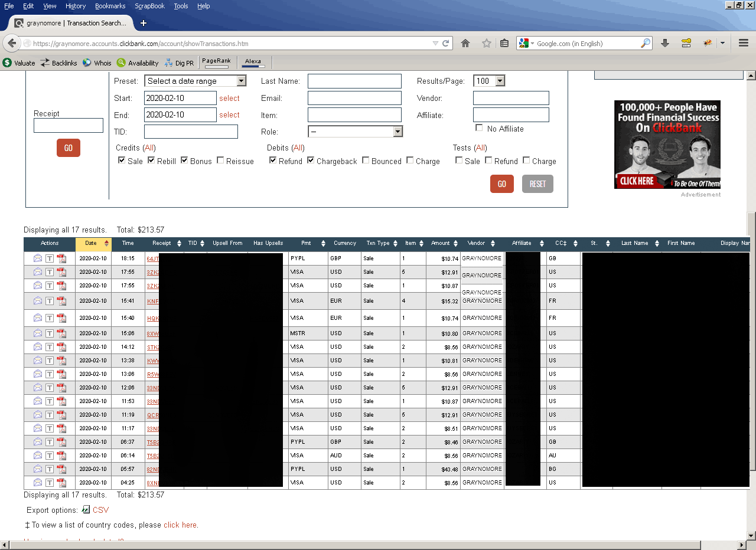756x550 pixels.
Task: Click the CSV export icon
Action: click(x=86, y=510)
